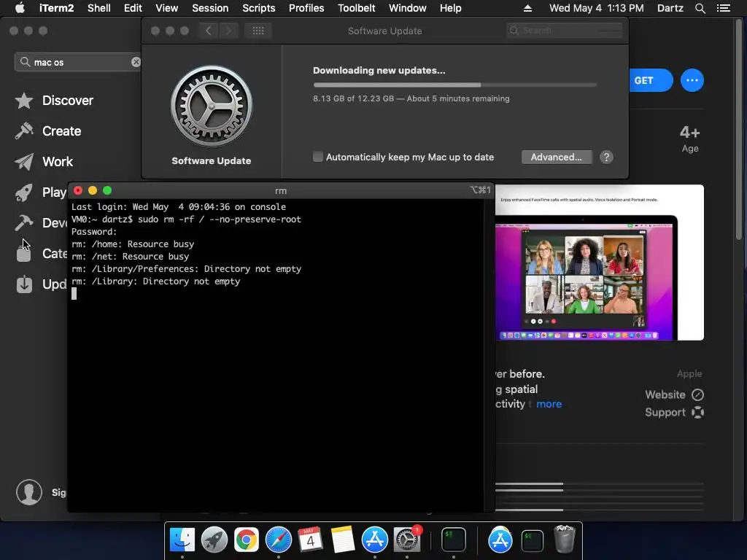Open Notes from the Dock
The image size is (747, 560).
(343, 540)
